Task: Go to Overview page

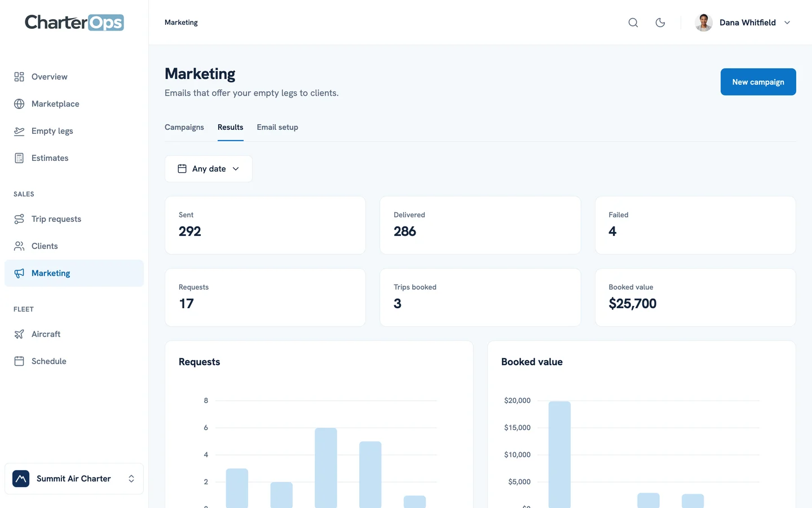Action: pos(74,77)
